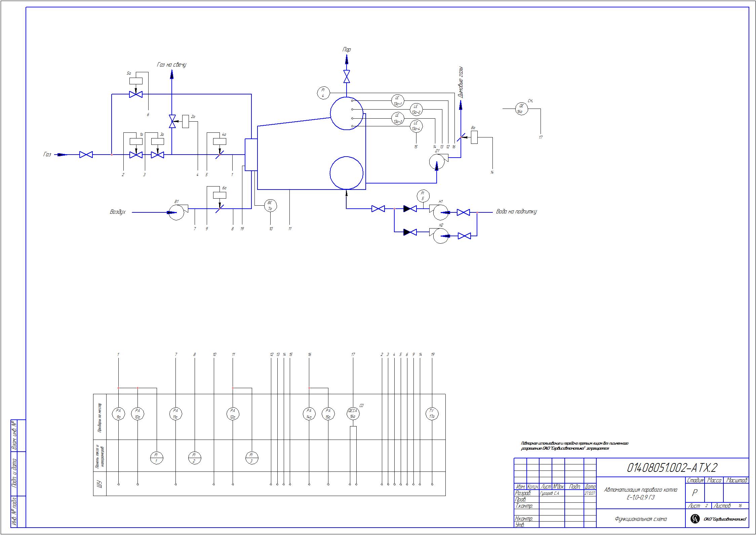
Task: Click the H1 feed pump symbol
Action: tap(440, 212)
